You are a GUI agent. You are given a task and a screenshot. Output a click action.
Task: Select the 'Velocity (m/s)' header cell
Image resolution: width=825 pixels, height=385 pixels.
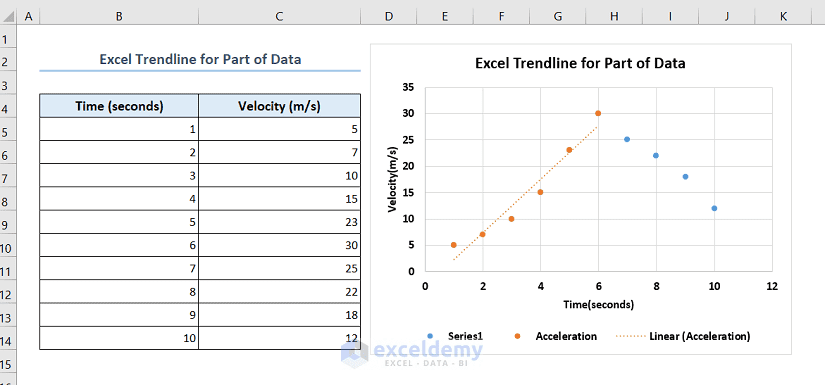point(279,106)
